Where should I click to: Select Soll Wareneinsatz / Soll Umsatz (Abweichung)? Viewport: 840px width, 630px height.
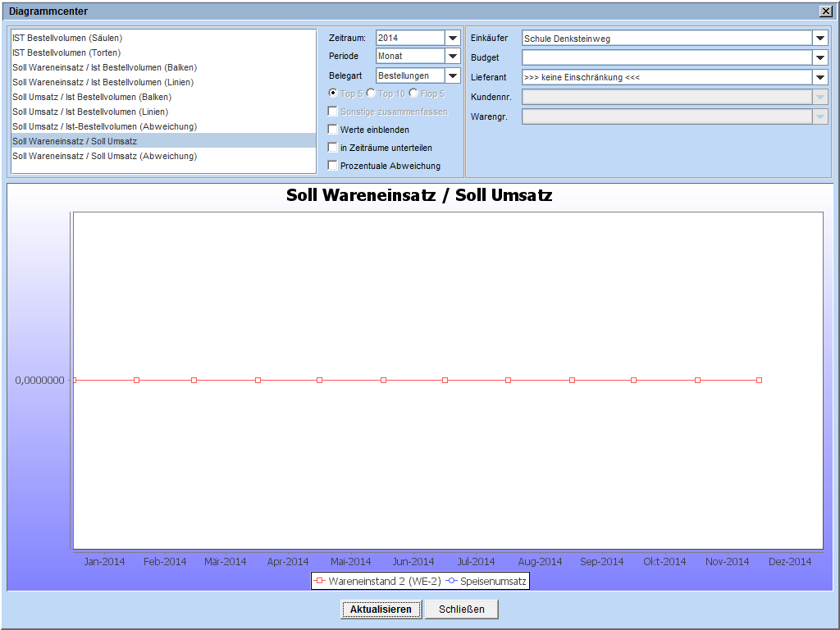[x=104, y=156]
